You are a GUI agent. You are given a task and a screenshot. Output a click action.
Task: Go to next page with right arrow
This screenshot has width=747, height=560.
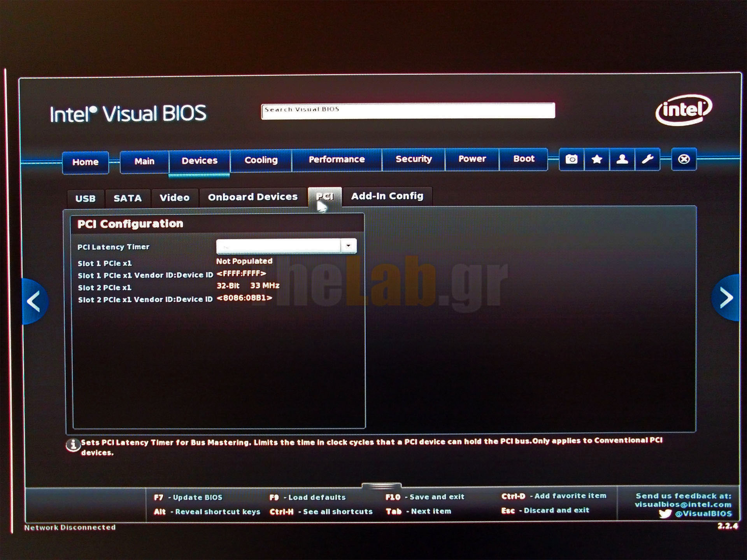[726, 298]
